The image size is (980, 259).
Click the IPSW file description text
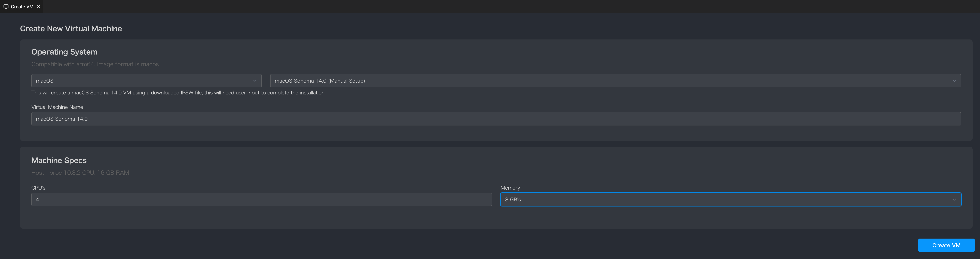click(x=178, y=92)
